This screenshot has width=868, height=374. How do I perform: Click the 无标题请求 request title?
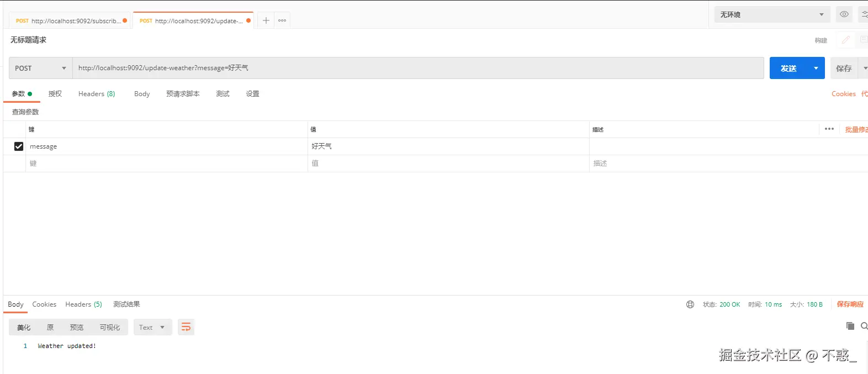(x=28, y=40)
